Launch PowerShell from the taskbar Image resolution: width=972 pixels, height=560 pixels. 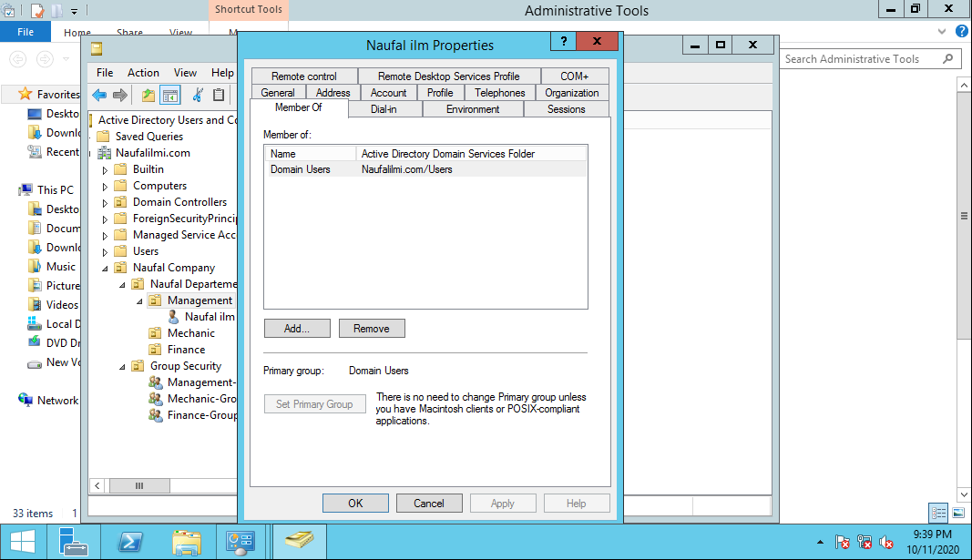[130, 542]
